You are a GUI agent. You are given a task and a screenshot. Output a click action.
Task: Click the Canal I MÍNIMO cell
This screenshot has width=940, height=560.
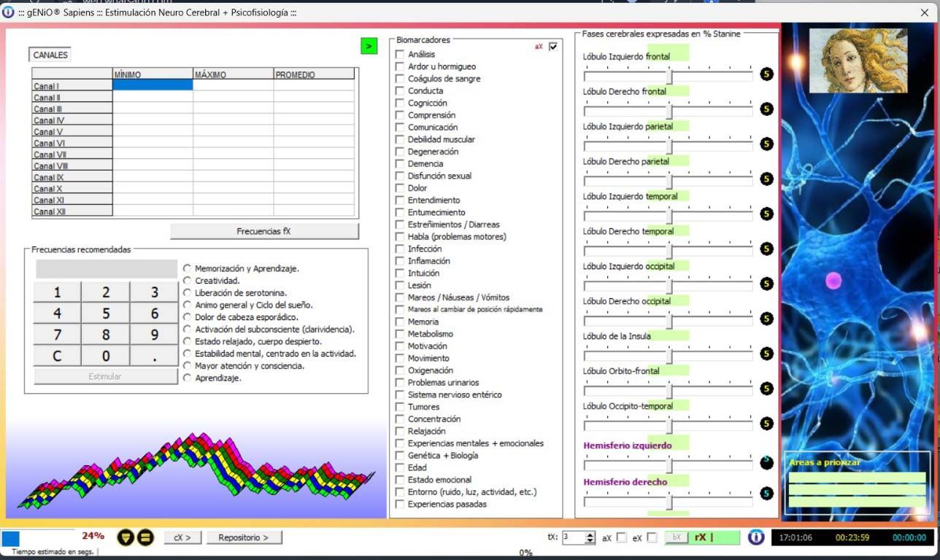[153, 85]
